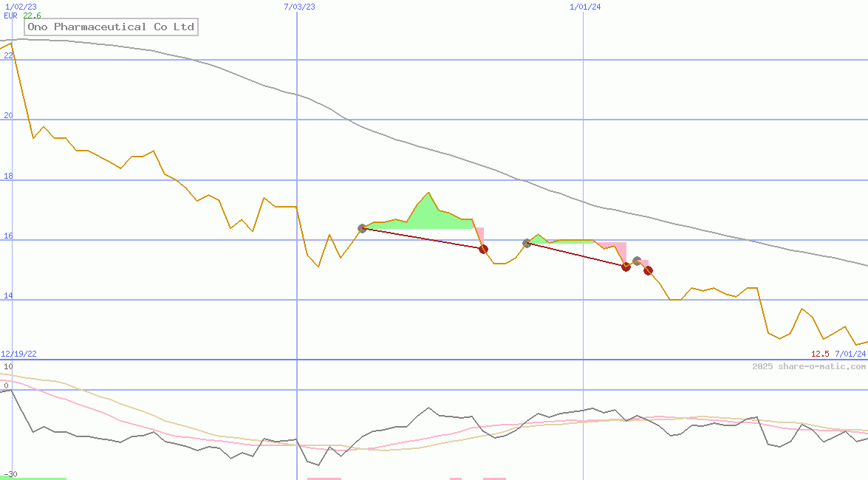Click the 12/19/22 start date label
Screen dimensions: 868x480
tap(17, 353)
